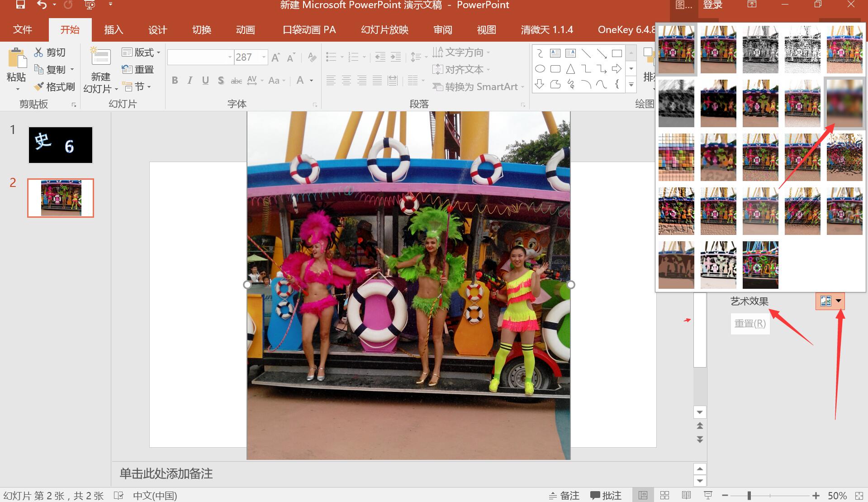The width and height of the screenshot is (868, 502).
Task: Open the 批注 comments button in status bar
Action: click(606, 495)
